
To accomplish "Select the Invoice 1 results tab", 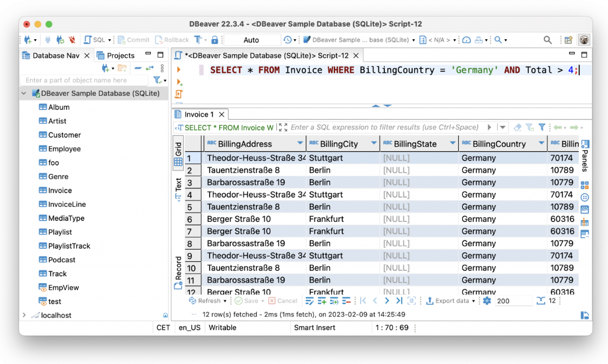I will pos(199,114).
